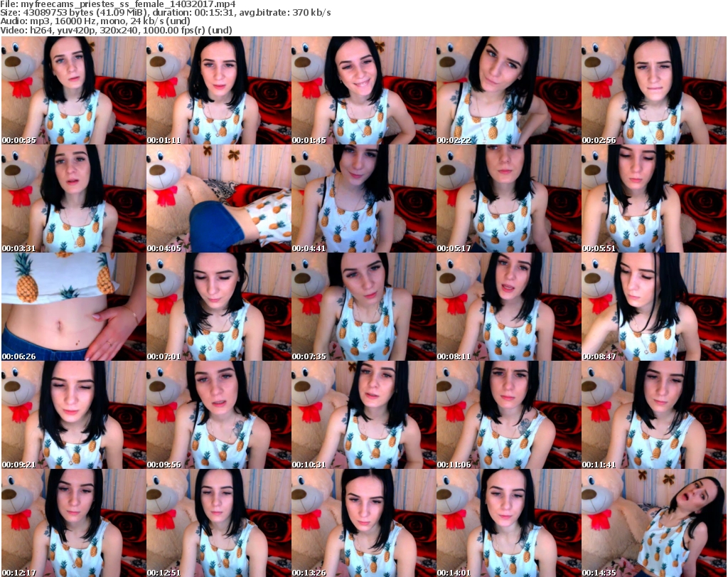Viewport: 728px width, 577px height.
Task: Click the File name line in the header
Action: pyautogui.click(x=118, y=4)
